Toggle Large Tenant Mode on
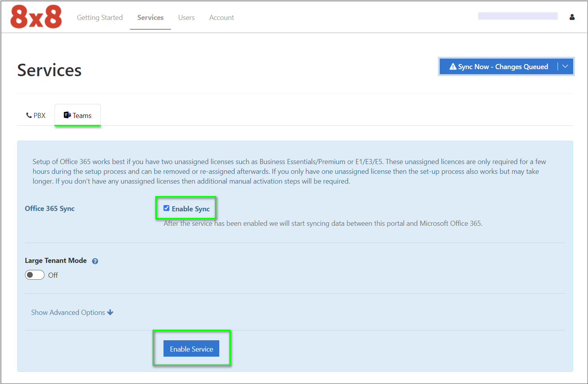Viewport: 588px width, 384px height. pos(34,275)
